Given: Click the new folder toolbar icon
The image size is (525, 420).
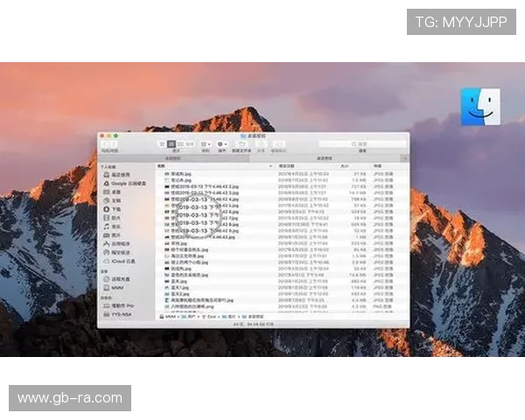Looking at the screenshot, I should (241, 143).
